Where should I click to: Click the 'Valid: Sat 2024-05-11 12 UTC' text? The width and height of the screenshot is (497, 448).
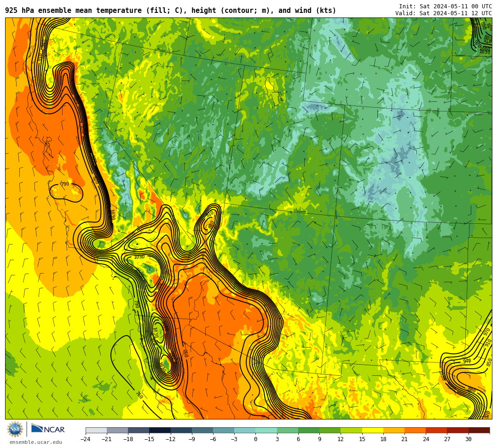[444, 13]
